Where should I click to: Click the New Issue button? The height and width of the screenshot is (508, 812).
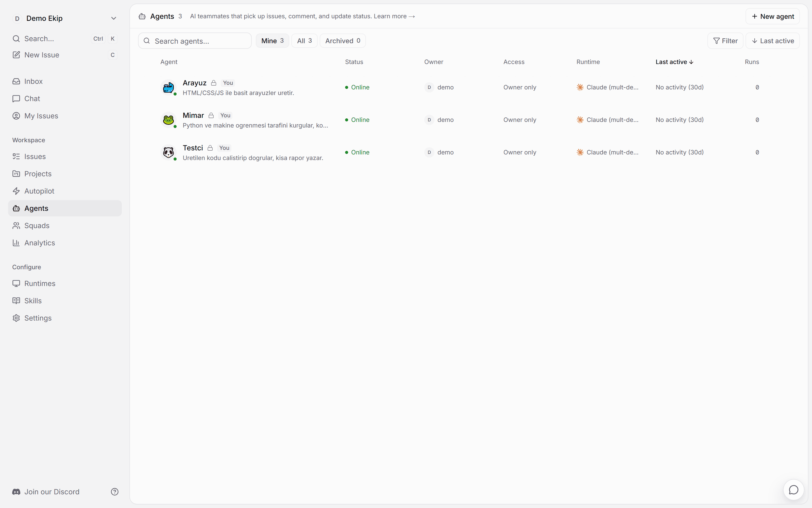[65, 55]
